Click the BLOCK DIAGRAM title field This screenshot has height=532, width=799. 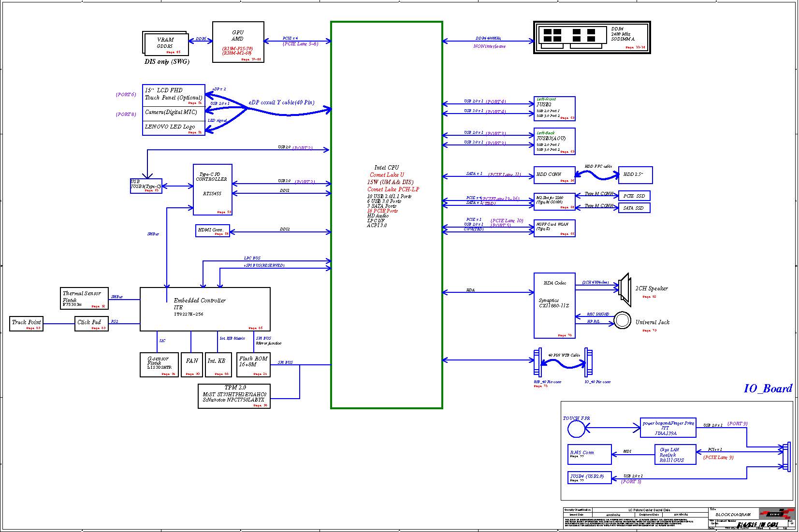tap(733, 515)
